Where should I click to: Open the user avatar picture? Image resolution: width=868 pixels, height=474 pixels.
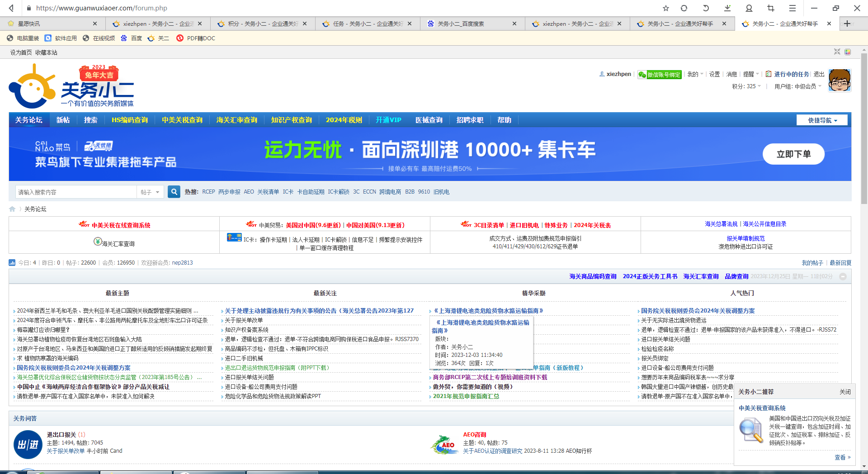tap(840, 80)
